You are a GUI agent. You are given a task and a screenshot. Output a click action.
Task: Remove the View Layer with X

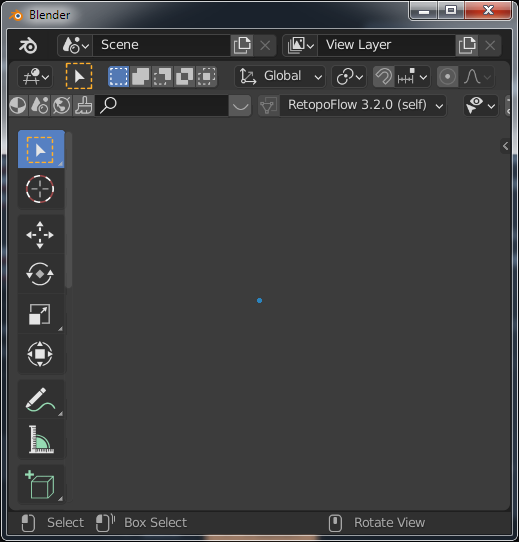coord(490,45)
